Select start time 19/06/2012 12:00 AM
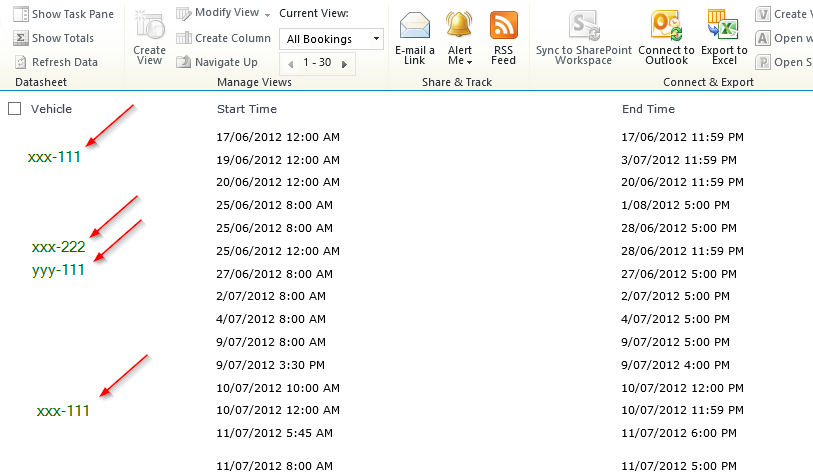 (x=278, y=160)
